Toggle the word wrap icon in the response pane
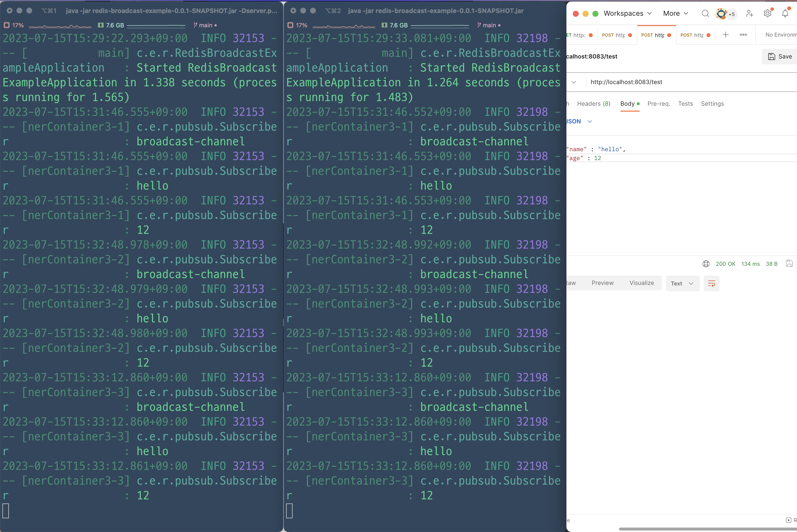The image size is (797, 532). point(711,283)
